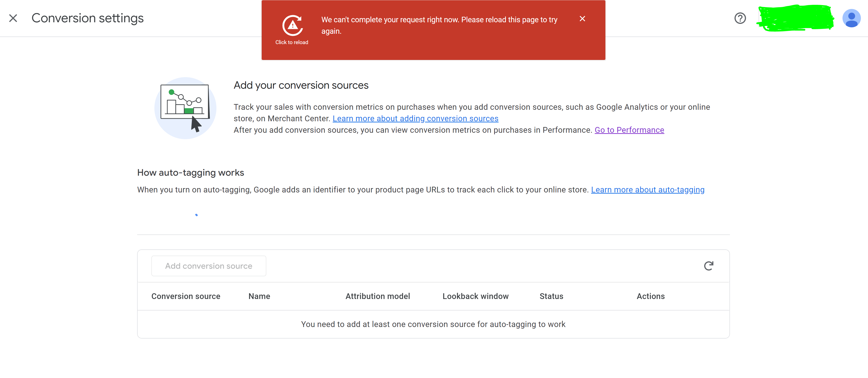868x378 pixels.
Task: Click the conversion chart illustration
Action: [185, 108]
